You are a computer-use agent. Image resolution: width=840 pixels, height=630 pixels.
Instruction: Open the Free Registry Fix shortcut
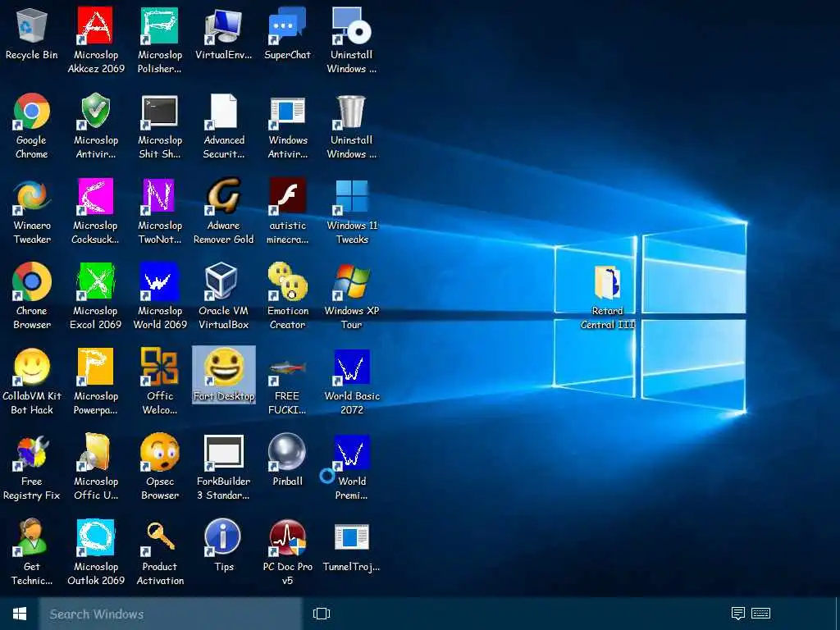[x=32, y=467]
